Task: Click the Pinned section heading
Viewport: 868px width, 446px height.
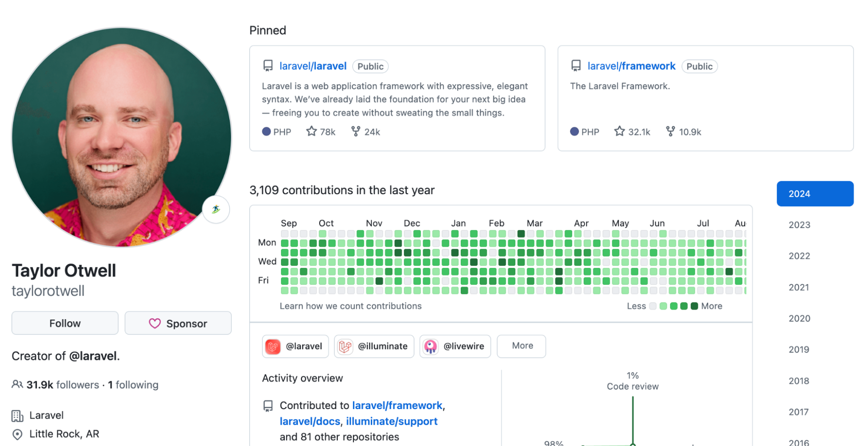Action: point(267,30)
